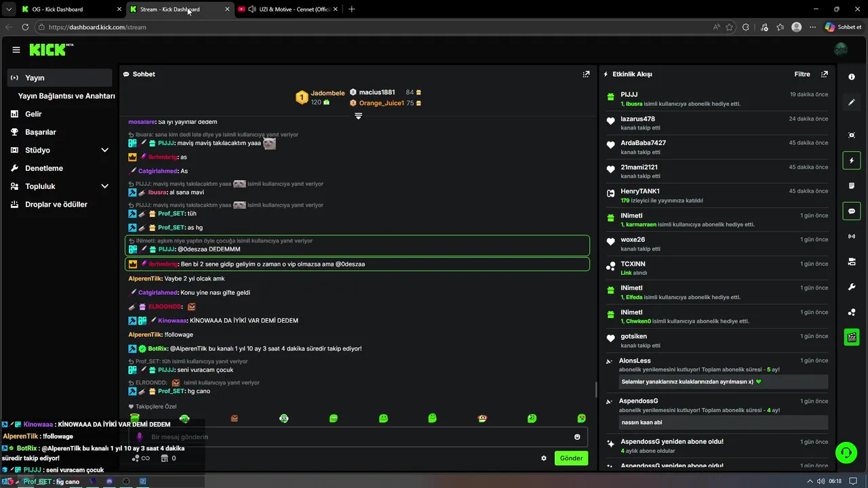
Task: Click the read aloud icon in address bar
Action: coord(717,27)
